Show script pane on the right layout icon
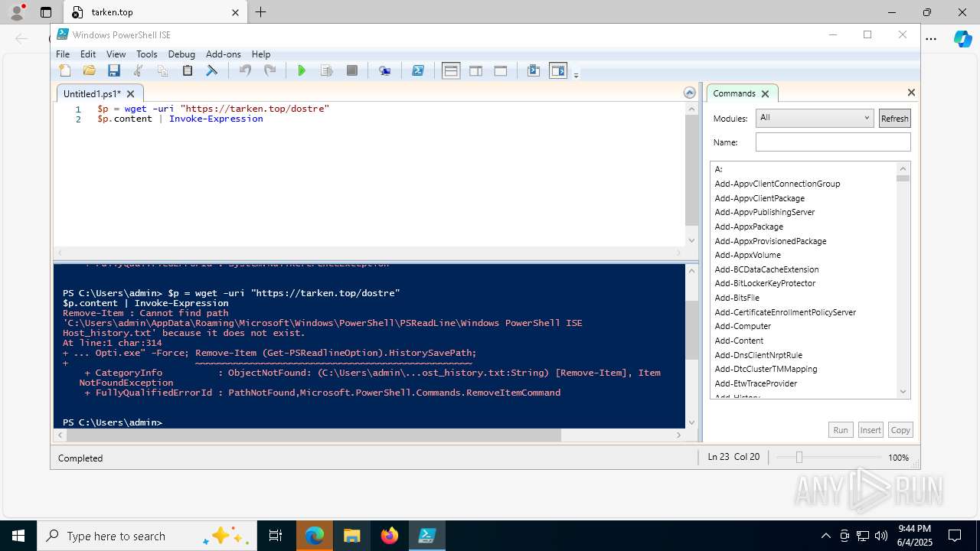The width and height of the screenshot is (980, 551). point(475,70)
